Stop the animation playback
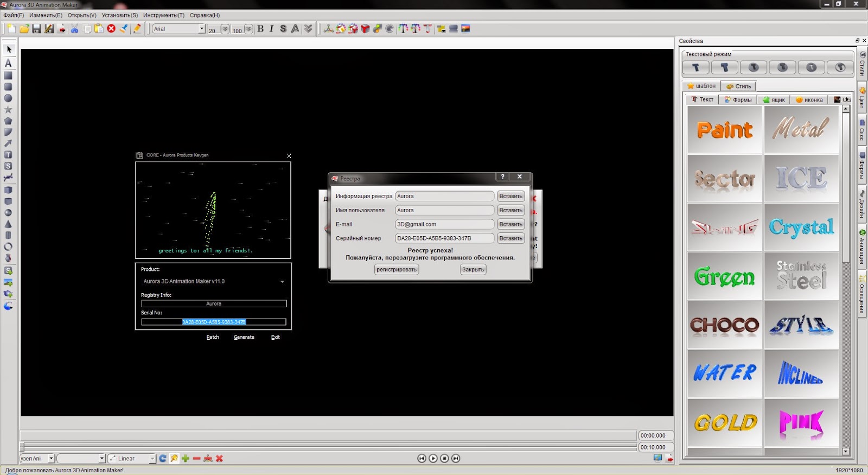The width and height of the screenshot is (868, 475). pyautogui.click(x=444, y=459)
